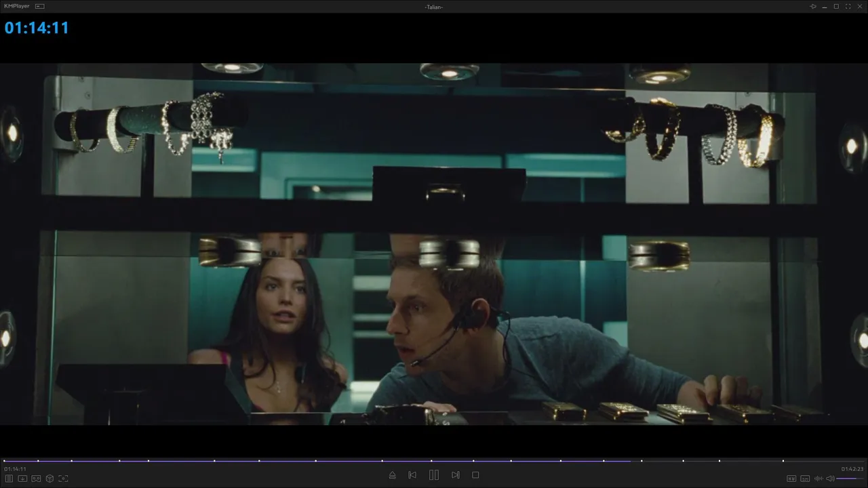Click the video frame to toggle playback
This screenshot has height=488, width=868.
434,244
